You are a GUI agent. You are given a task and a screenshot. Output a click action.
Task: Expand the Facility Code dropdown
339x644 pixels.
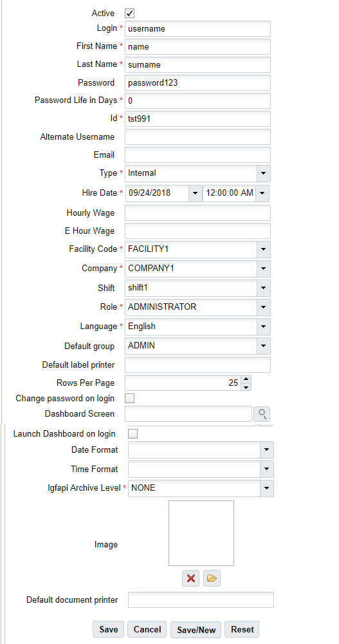coord(264,249)
